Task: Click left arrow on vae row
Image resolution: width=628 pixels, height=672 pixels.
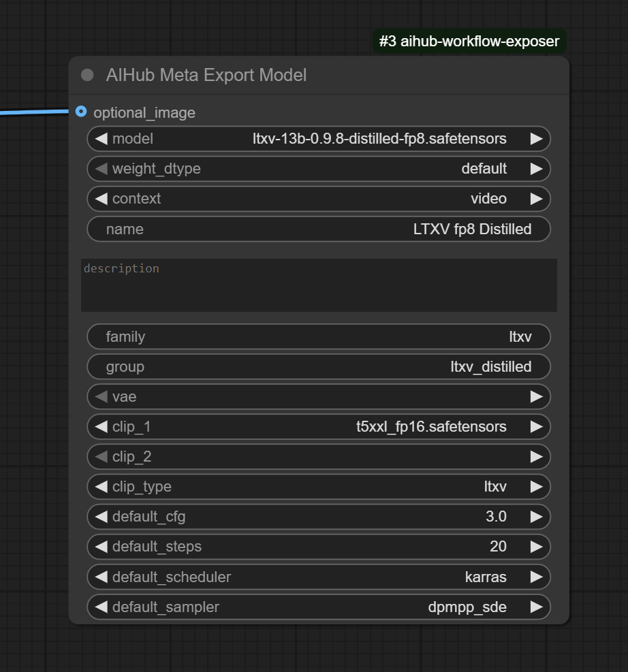Action: click(x=101, y=397)
